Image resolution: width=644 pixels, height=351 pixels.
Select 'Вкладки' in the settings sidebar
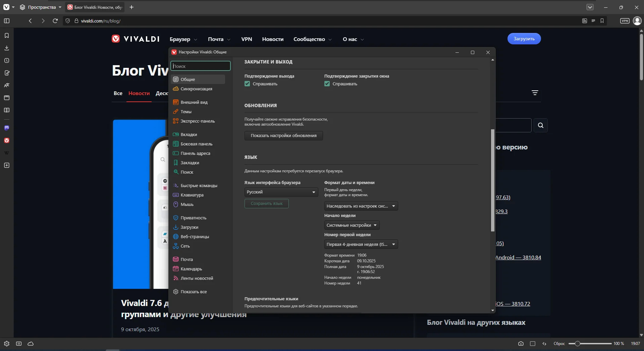(189, 134)
